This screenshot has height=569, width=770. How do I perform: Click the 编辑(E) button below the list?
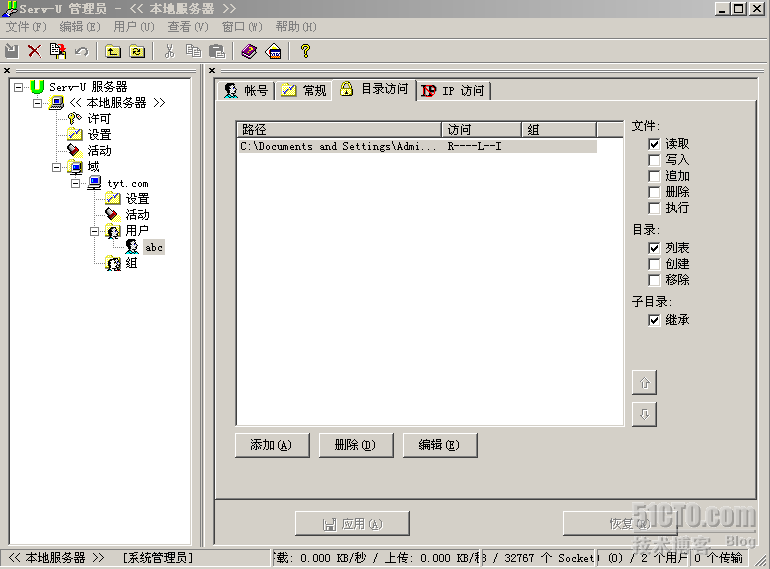pos(440,445)
